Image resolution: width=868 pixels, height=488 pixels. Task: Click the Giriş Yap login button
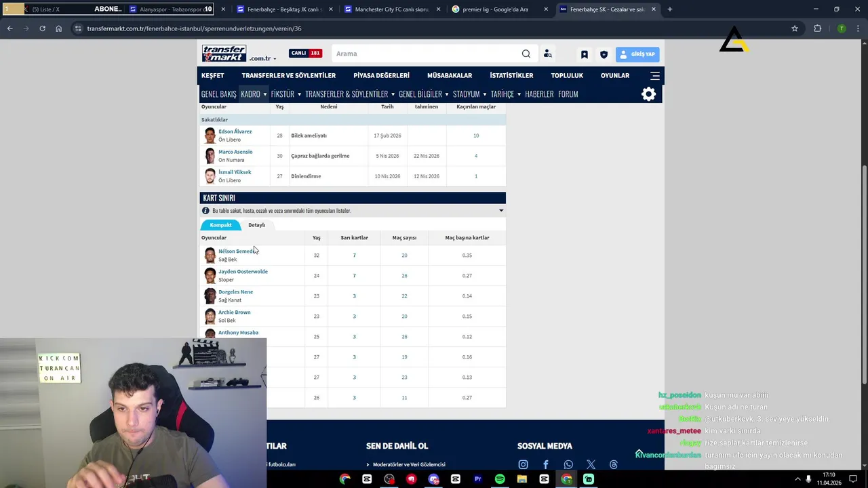coord(637,54)
